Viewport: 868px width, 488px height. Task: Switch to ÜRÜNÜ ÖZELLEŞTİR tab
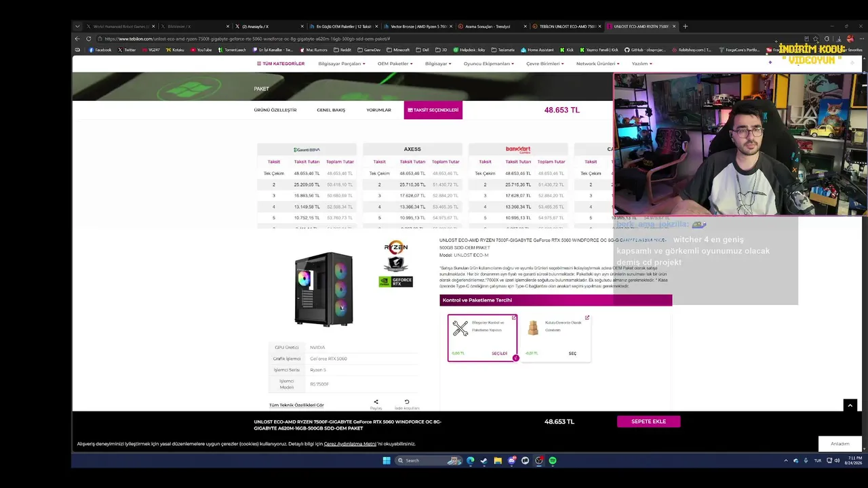275,110
